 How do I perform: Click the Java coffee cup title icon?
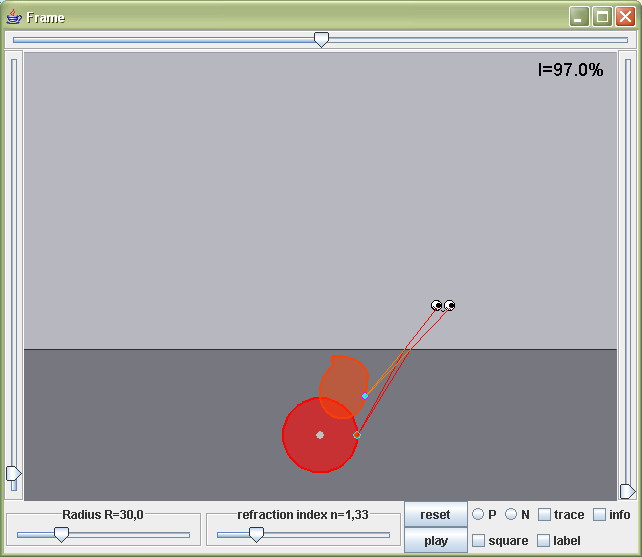pyautogui.click(x=14, y=17)
